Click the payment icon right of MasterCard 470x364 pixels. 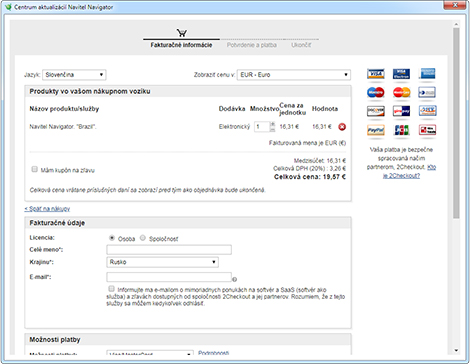427,92
